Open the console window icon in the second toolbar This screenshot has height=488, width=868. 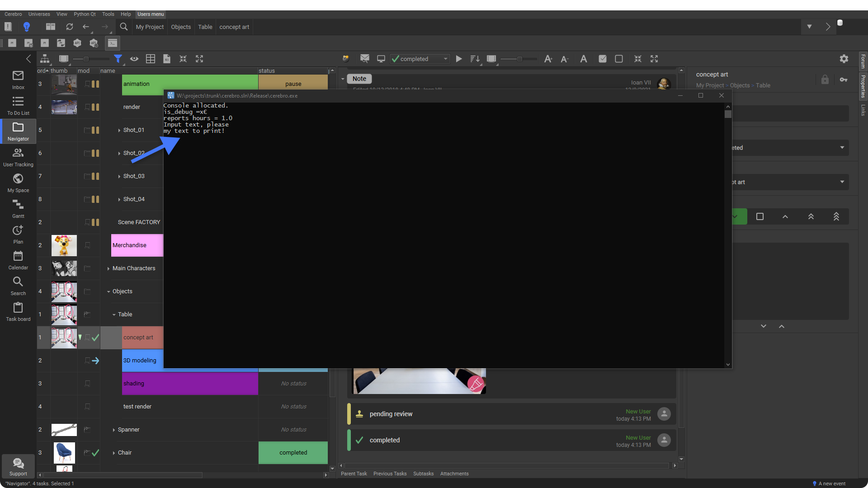pyautogui.click(x=113, y=43)
